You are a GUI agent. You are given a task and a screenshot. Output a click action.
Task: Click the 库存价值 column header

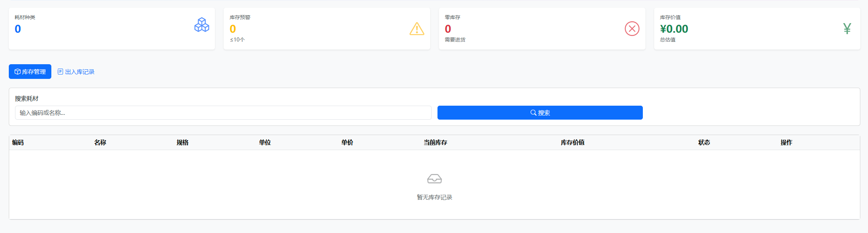click(x=572, y=142)
